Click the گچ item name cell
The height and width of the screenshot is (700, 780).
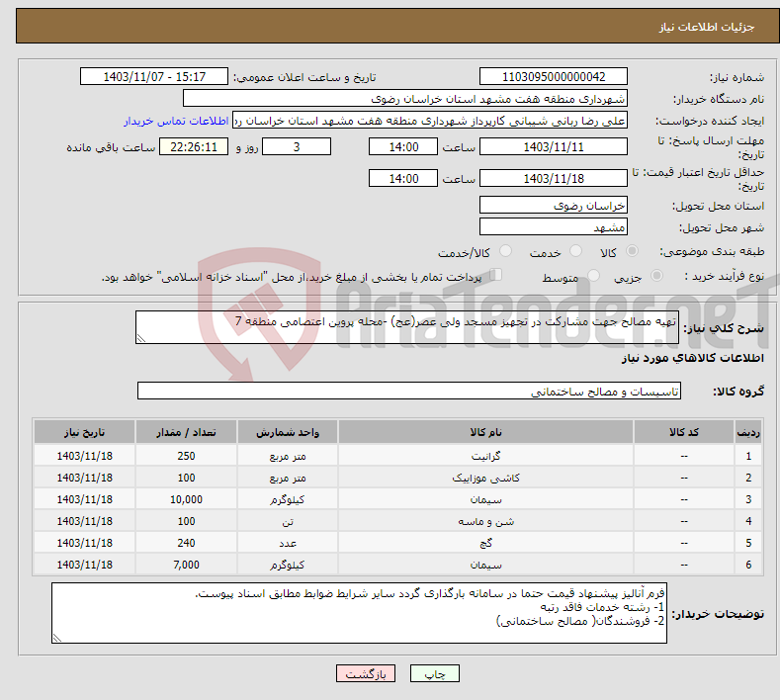(485, 543)
